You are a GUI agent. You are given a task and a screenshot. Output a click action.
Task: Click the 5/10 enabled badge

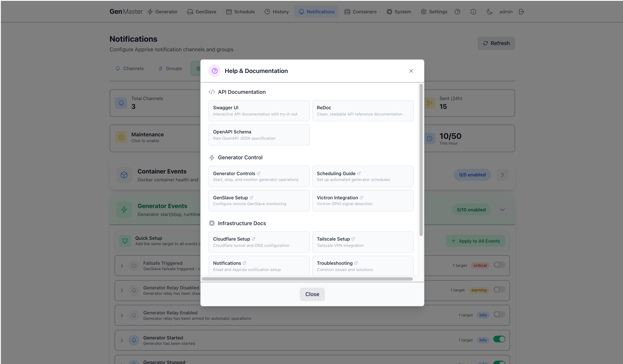[x=471, y=210]
